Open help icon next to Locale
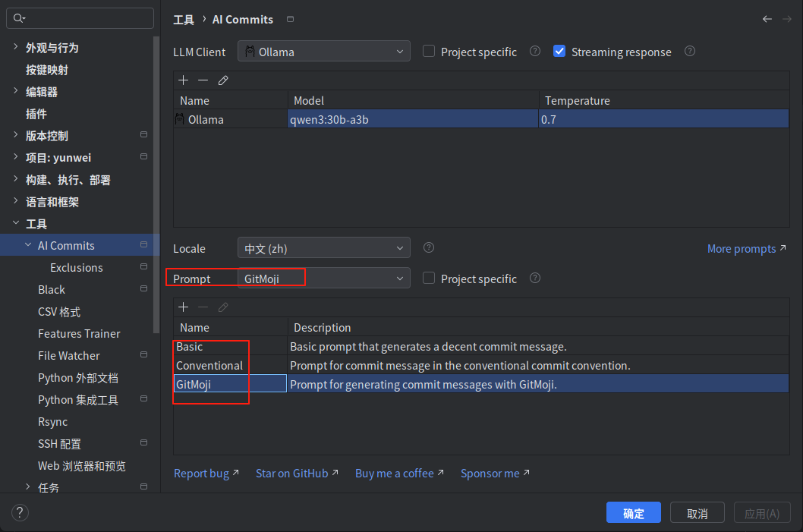This screenshot has width=803, height=532. [x=429, y=248]
